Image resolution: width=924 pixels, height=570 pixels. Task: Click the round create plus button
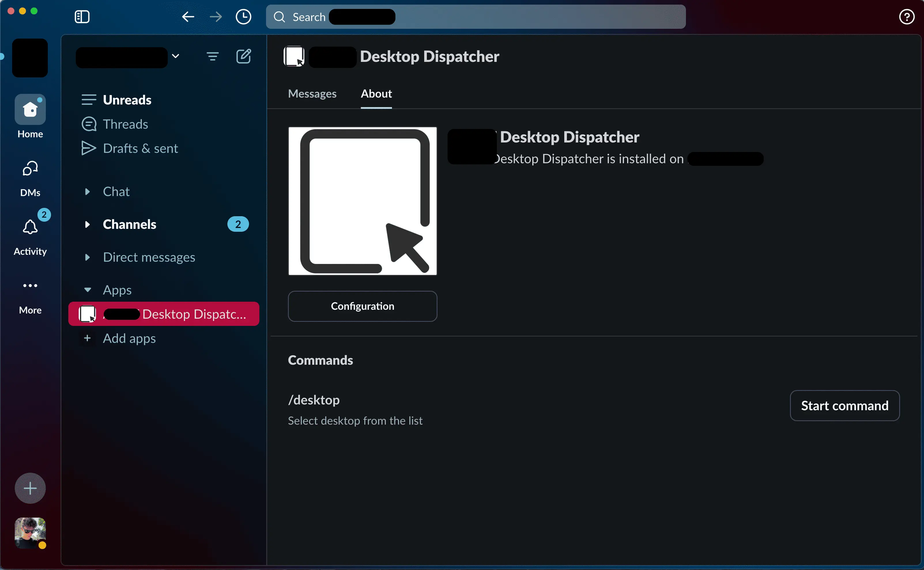click(x=30, y=488)
